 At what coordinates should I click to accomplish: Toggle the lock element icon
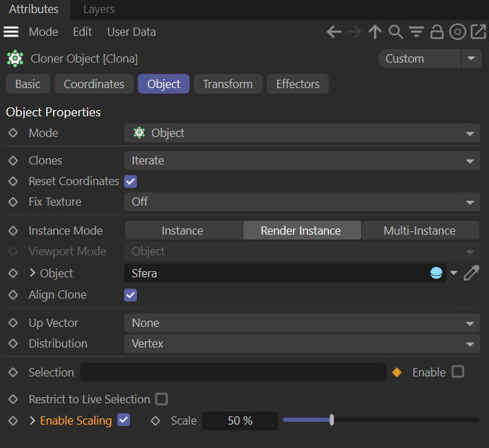point(437,32)
